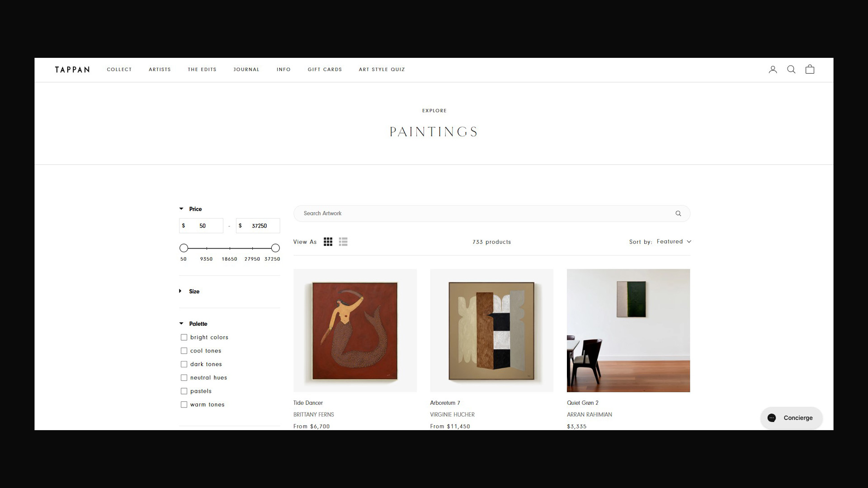The height and width of the screenshot is (488, 868).
Task: Click the header search magnifier icon
Action: pos(791,70)
